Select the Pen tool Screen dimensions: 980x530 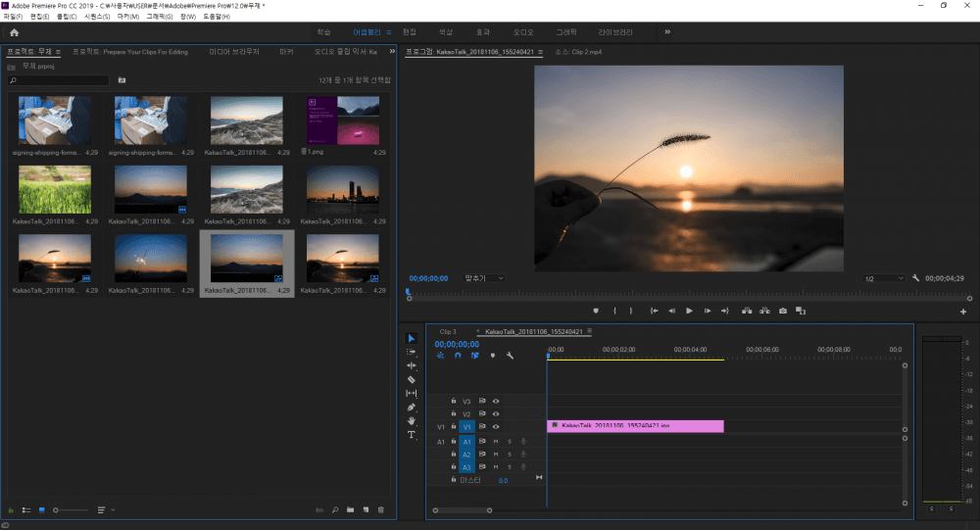(412, 407)
